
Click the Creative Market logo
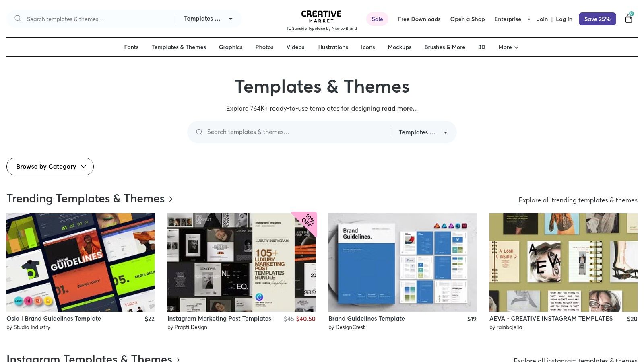coord(321,16)
